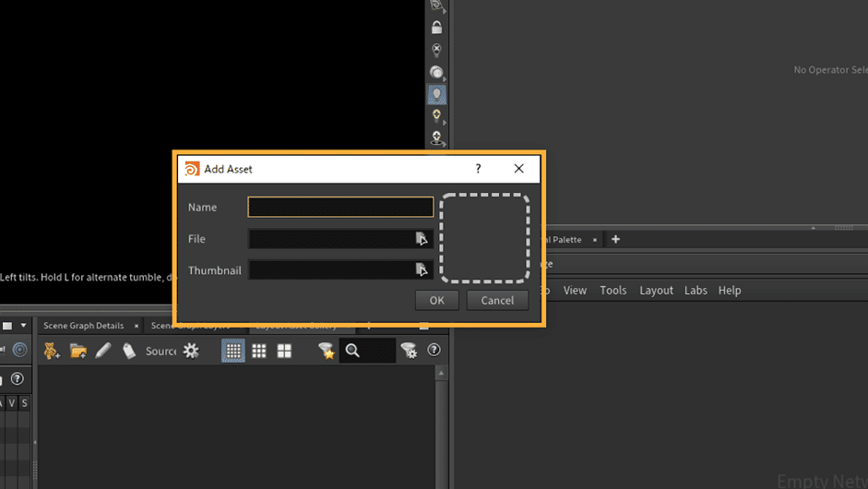
Task: Click the gray sphere display icon
Action: pos(437,72)
